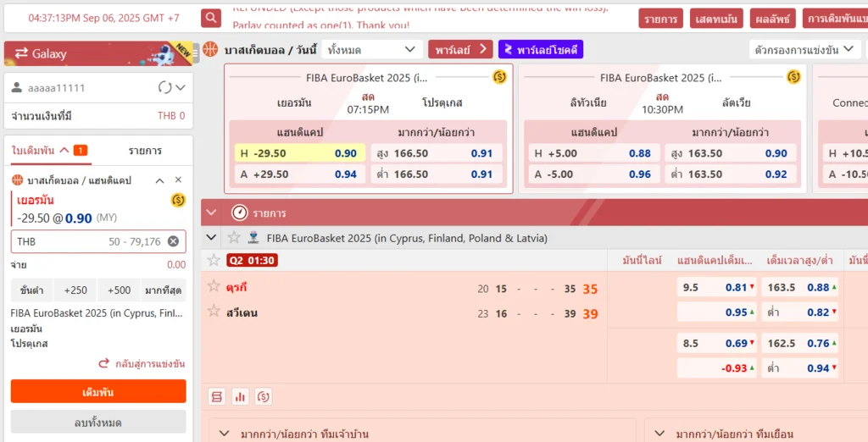868x442 pixels.
Task: Switch to the รายการ tab in bet slip
Action: click(x=145, y=151)
